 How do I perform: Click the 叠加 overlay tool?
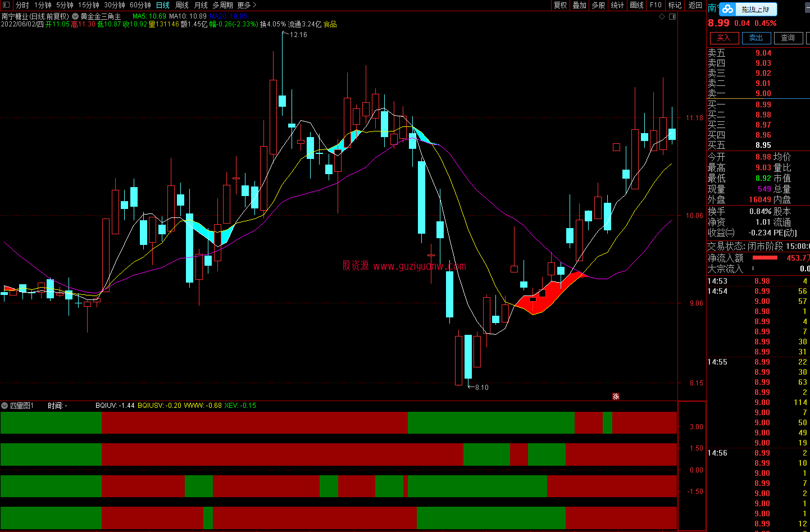click(579, 5)
